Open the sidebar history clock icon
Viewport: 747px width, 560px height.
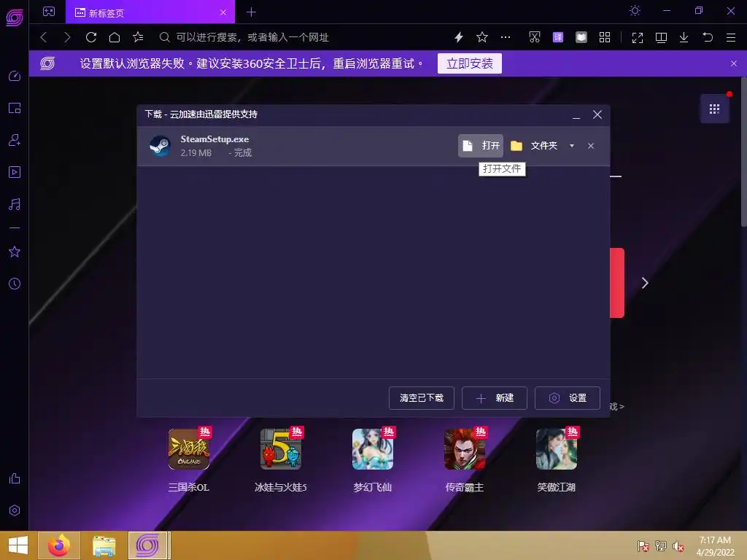point(15,284)
